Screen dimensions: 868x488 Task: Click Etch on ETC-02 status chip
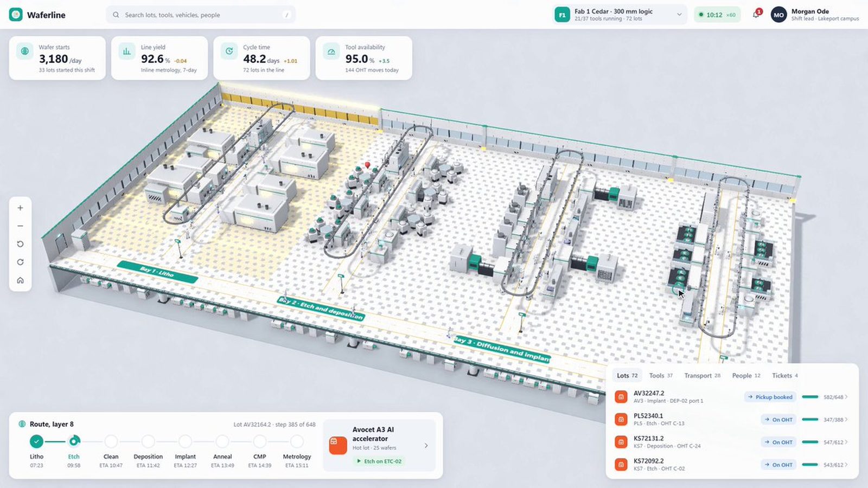[378, 461]
